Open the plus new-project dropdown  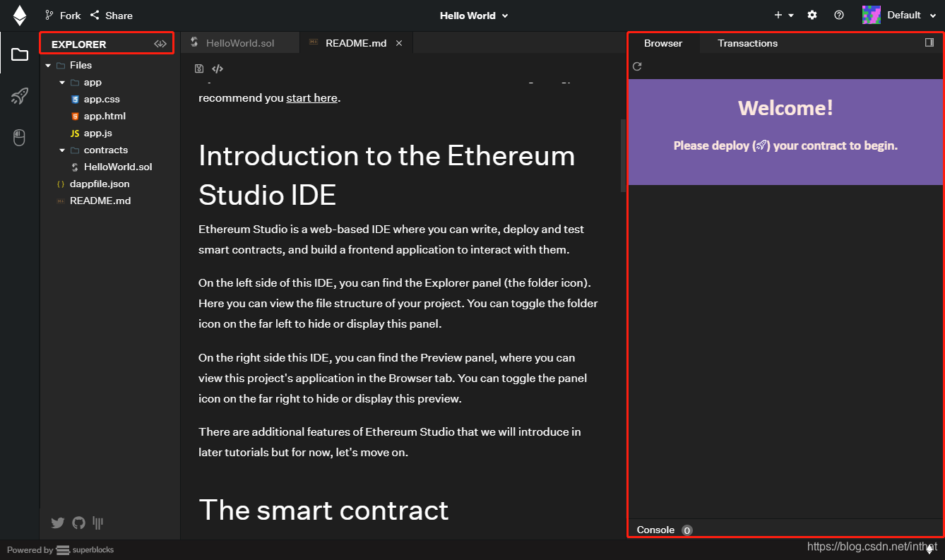[783, 16]
